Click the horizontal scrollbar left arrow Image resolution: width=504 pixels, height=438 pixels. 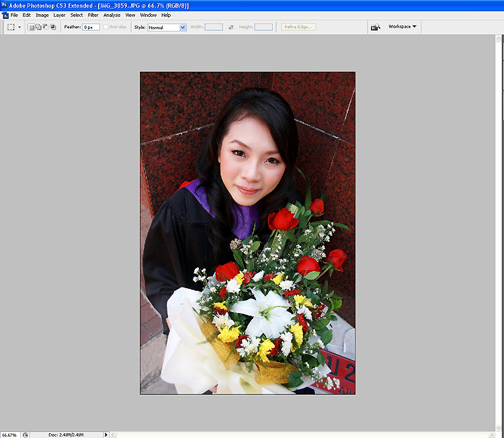pos(113,435)
